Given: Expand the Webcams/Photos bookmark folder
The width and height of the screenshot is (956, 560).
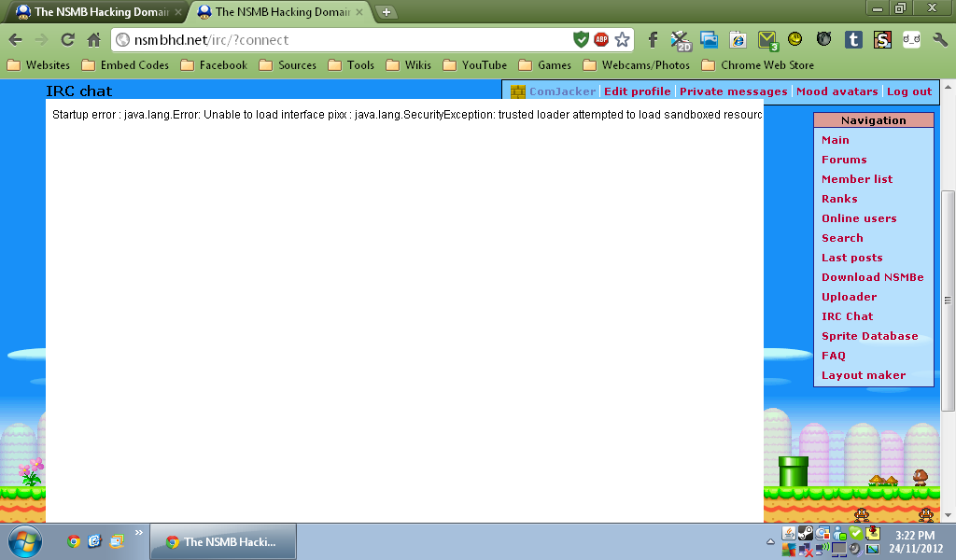Looking at the screenshot, I should [635, 65].
